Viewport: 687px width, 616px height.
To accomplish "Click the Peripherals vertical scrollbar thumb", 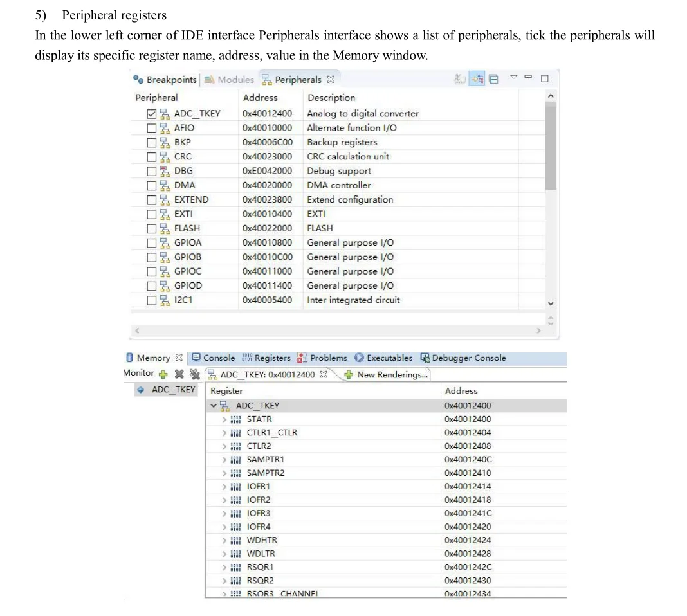I will coord(551,146).
